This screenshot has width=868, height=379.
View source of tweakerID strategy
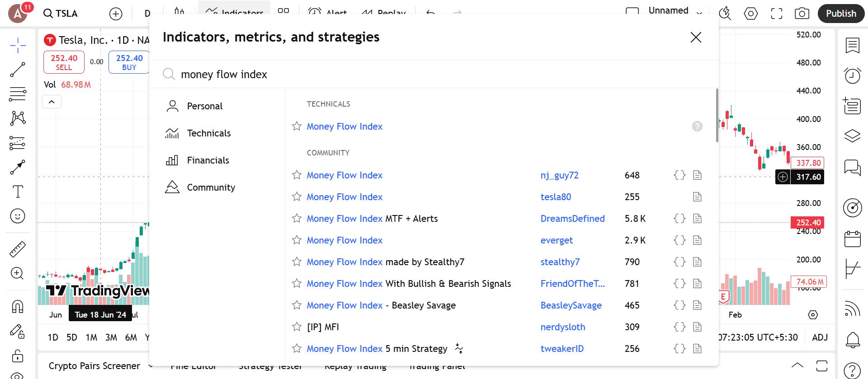679,349
